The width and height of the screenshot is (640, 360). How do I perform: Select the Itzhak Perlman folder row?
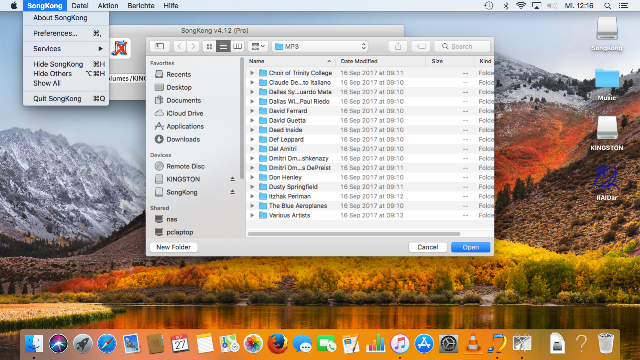(x=370, y=196)
